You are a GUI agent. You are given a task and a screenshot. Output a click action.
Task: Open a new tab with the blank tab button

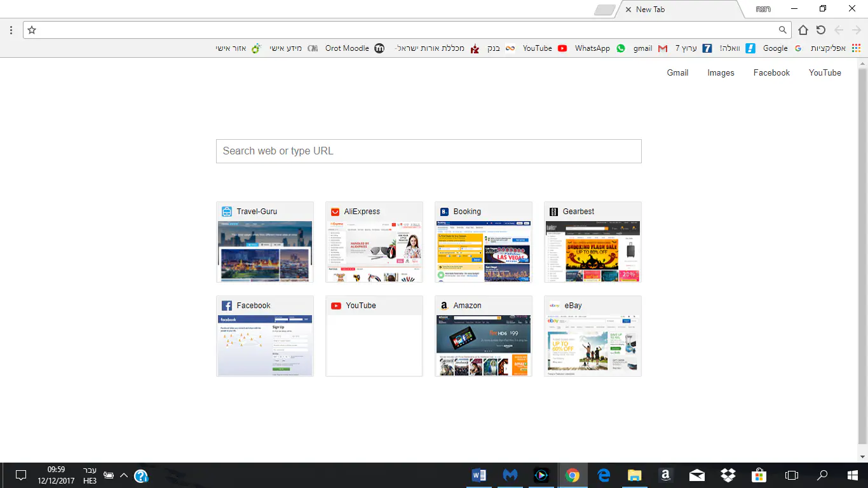[x=604, y=10]
